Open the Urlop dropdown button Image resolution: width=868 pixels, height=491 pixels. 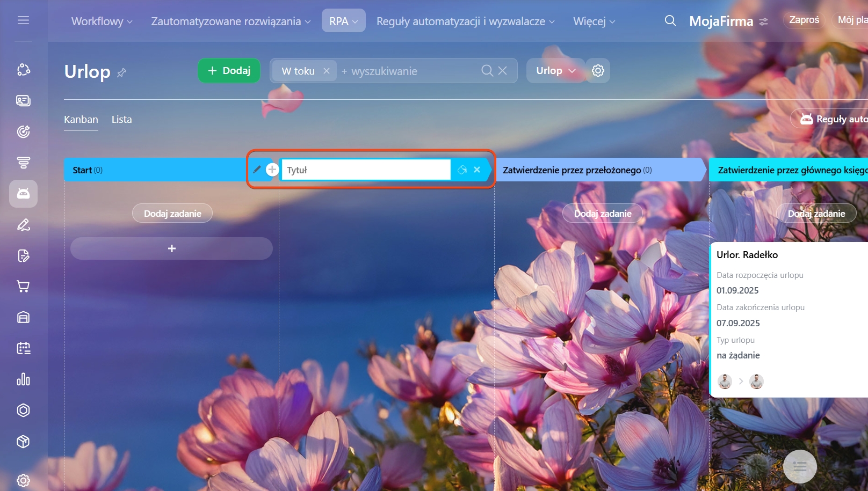pos(556,70)
